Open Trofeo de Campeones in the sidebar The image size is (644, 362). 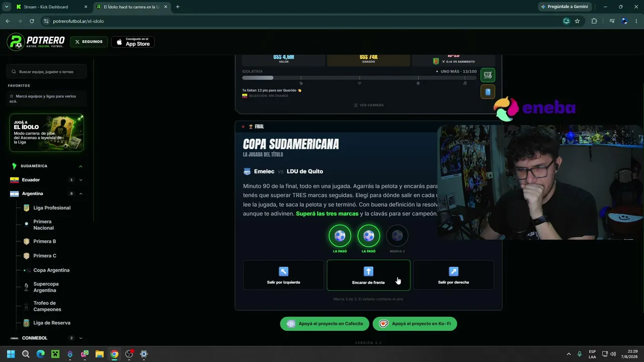pyautogui.click(x=47, y=306)
